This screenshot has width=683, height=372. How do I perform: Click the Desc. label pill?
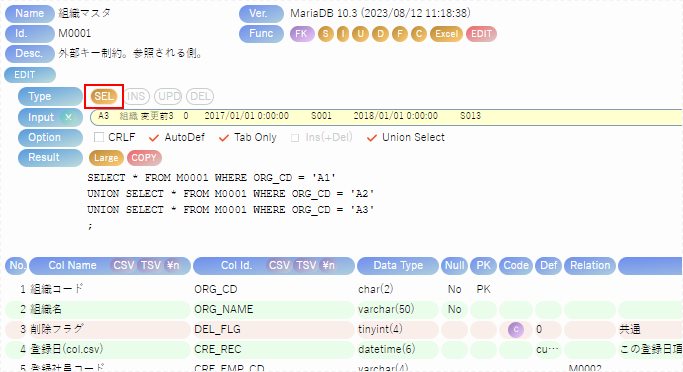30,54
